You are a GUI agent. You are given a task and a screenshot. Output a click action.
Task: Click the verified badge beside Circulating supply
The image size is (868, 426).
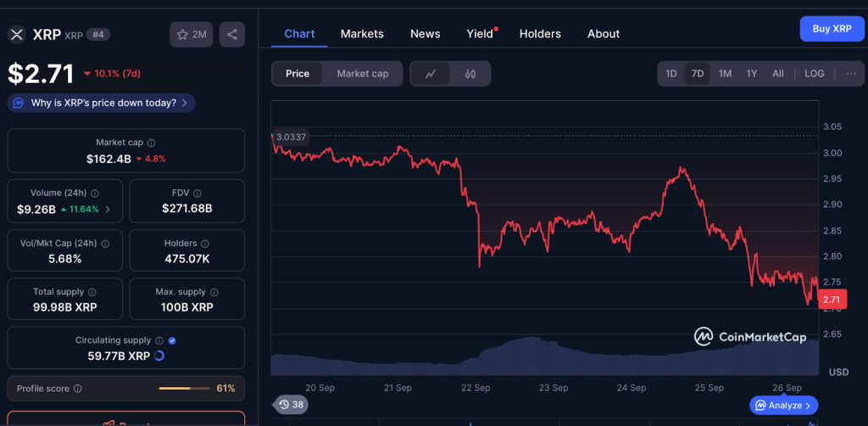pyautogui.click(x=172, y=340)
